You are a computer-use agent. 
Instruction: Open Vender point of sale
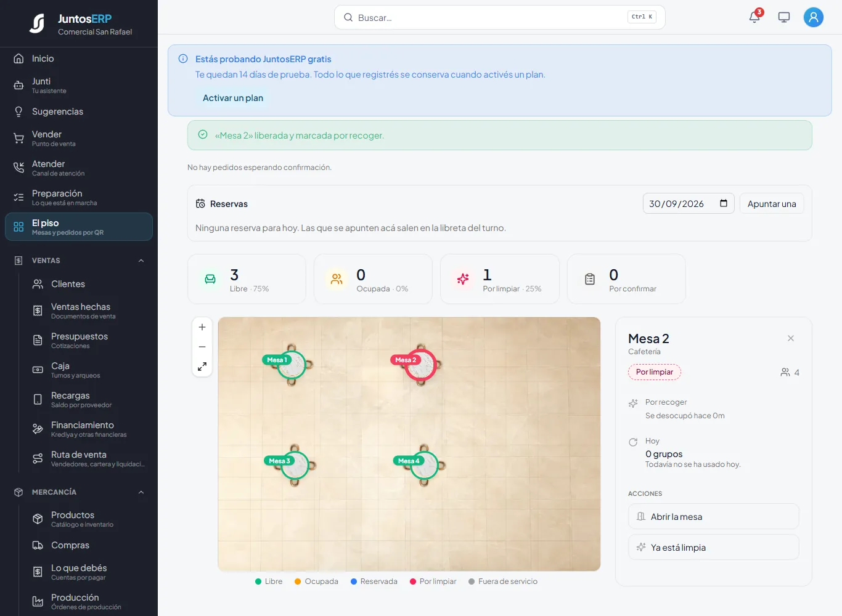[x=79, y=138]
